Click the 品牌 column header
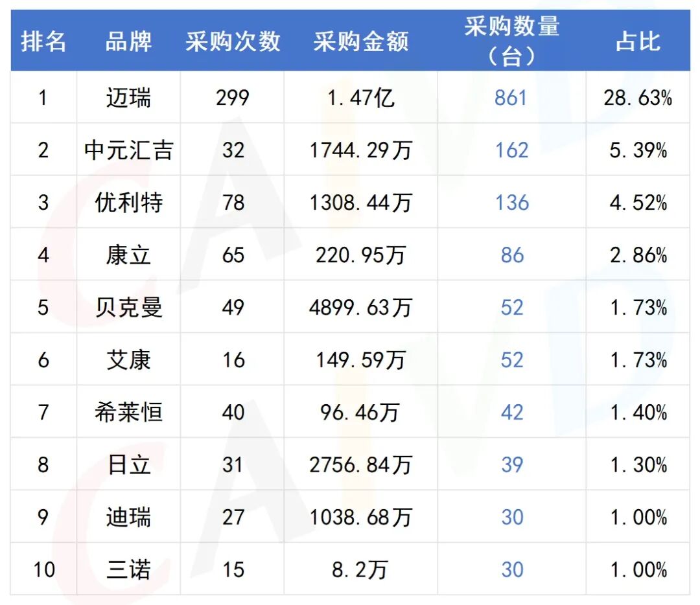This screenshot has height=605, width=700. (x=128, y=41)
